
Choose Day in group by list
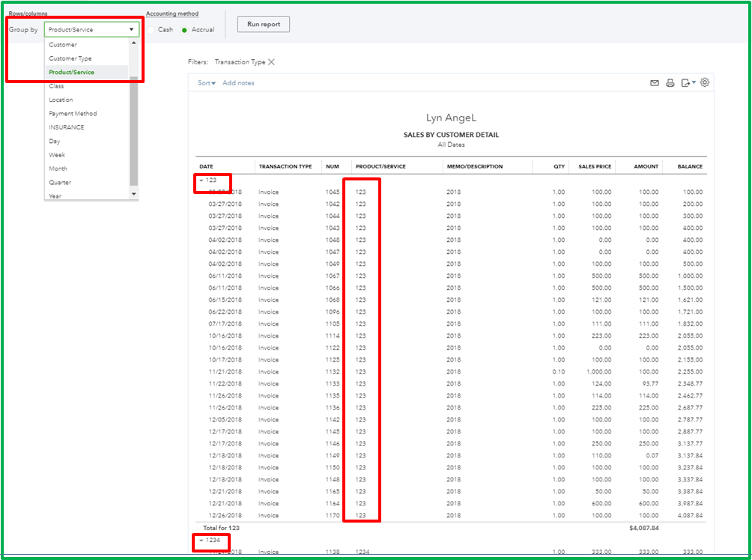pyautogui.click(x=54, y=141)
